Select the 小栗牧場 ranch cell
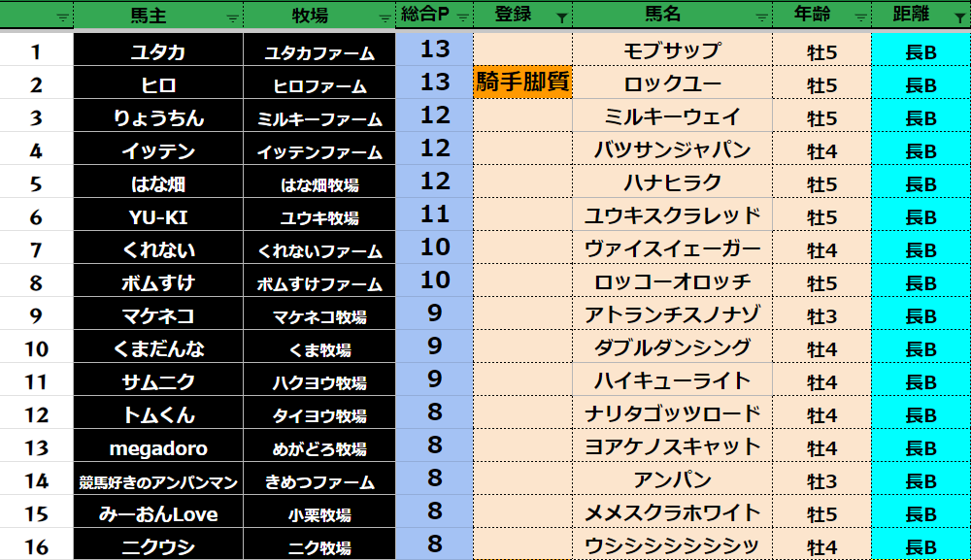 coord(319,514)
